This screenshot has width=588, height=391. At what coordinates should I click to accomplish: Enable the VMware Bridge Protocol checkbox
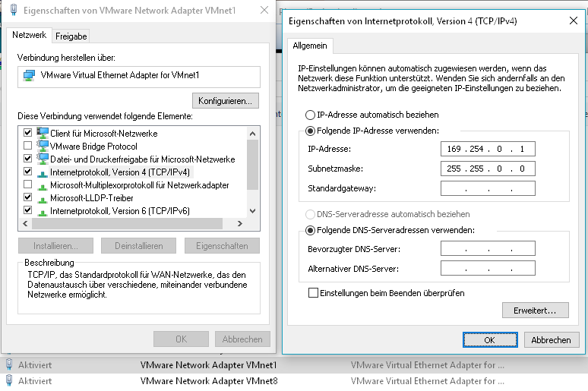tap(28, 146)
